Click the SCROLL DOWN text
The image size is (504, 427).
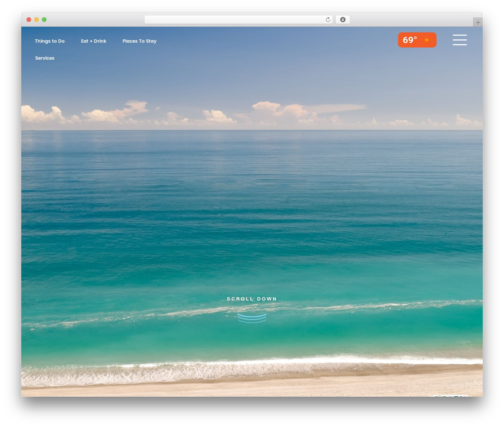252,299
